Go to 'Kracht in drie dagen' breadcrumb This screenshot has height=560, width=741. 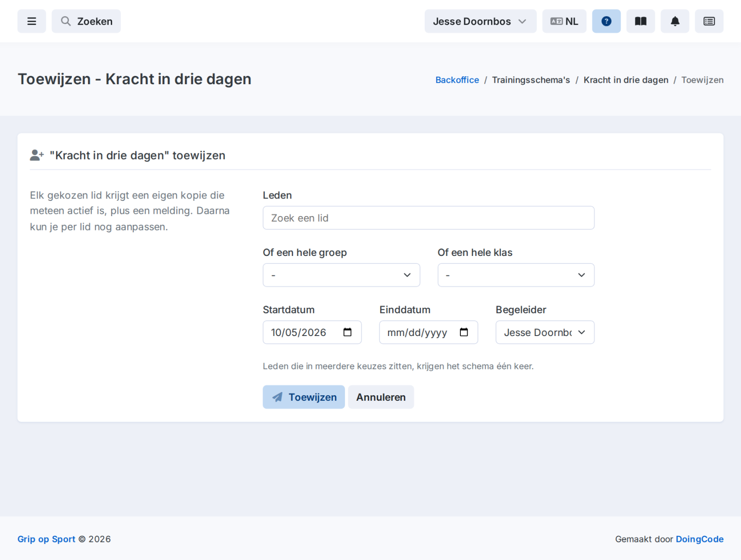click(626, 80)
